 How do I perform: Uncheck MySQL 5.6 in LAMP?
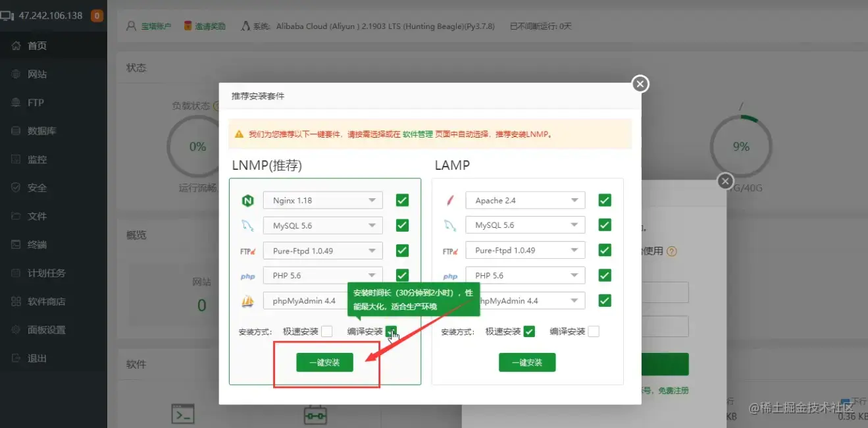coord(605,225)
